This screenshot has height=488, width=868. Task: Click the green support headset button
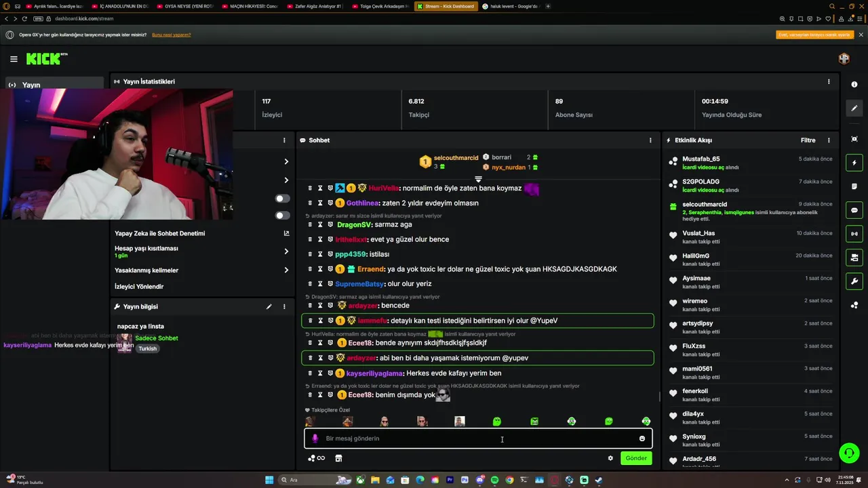tap(848, 452)
